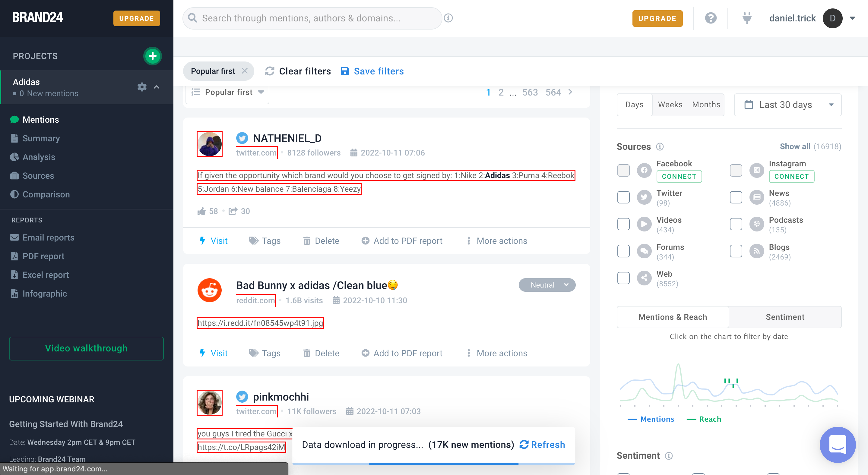Open Adidas project settings gear

(x=142, y=87)
